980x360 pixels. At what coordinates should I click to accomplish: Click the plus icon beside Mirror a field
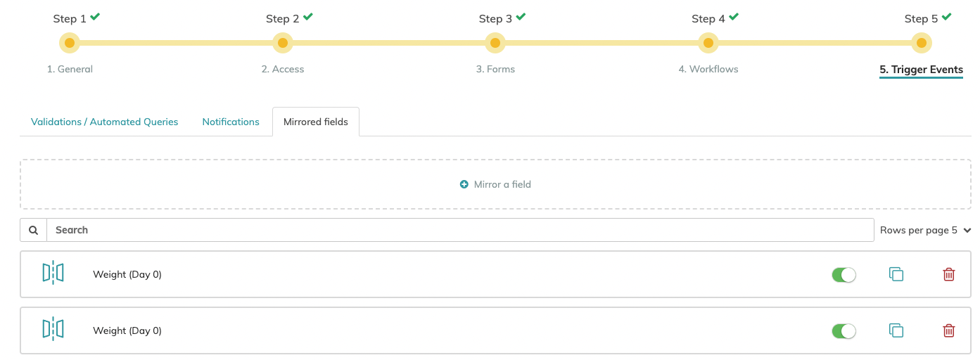[464, 184]
